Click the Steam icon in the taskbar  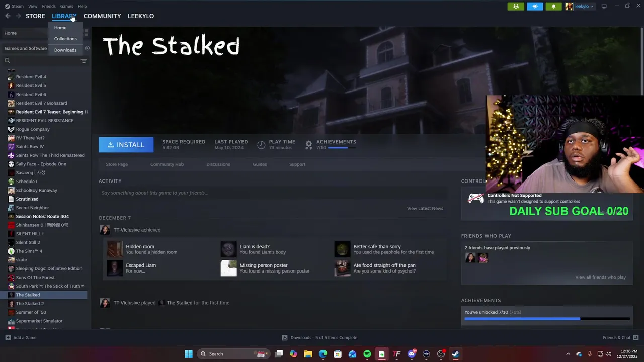tap(455, 354)
